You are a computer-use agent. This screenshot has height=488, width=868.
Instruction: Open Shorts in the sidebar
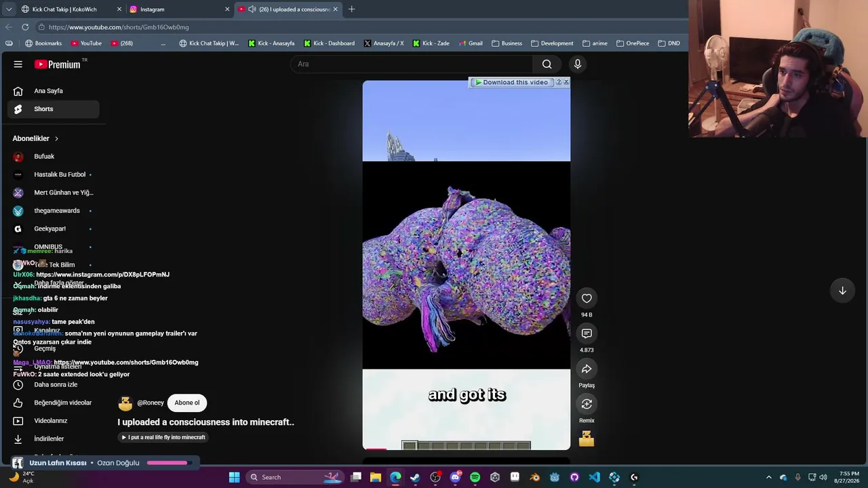pyautogui.click(x=54, y=109)
